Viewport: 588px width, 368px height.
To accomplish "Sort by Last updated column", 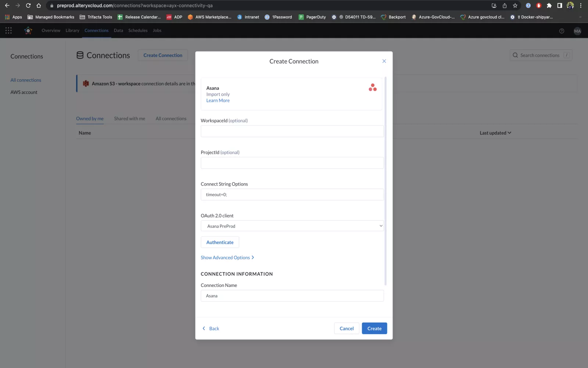I will click(495, 133).
